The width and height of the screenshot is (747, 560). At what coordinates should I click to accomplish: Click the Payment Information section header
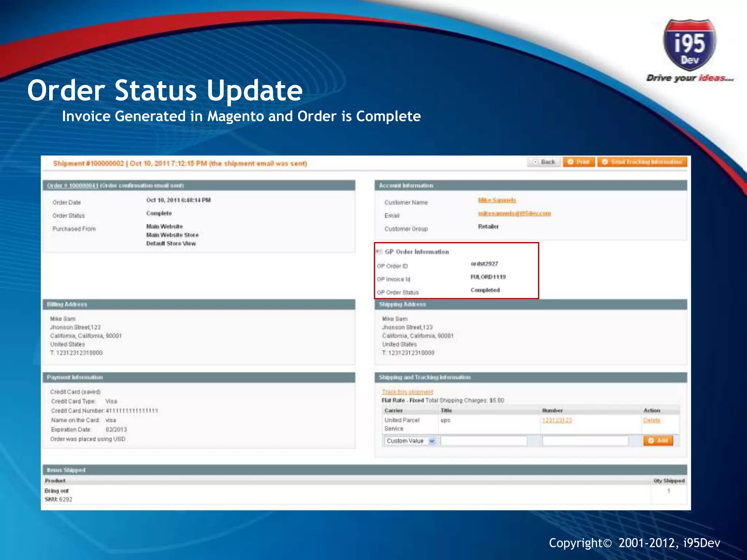[199, 377]
